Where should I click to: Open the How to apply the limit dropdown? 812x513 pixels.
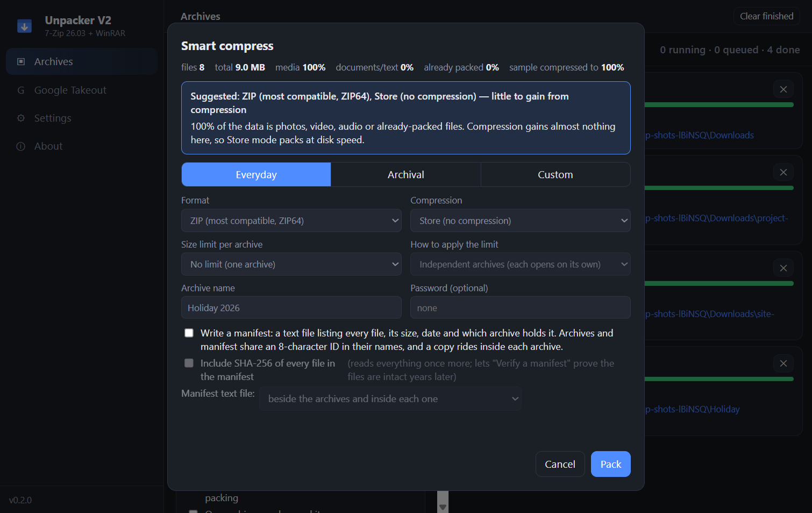tap(521, 264)
